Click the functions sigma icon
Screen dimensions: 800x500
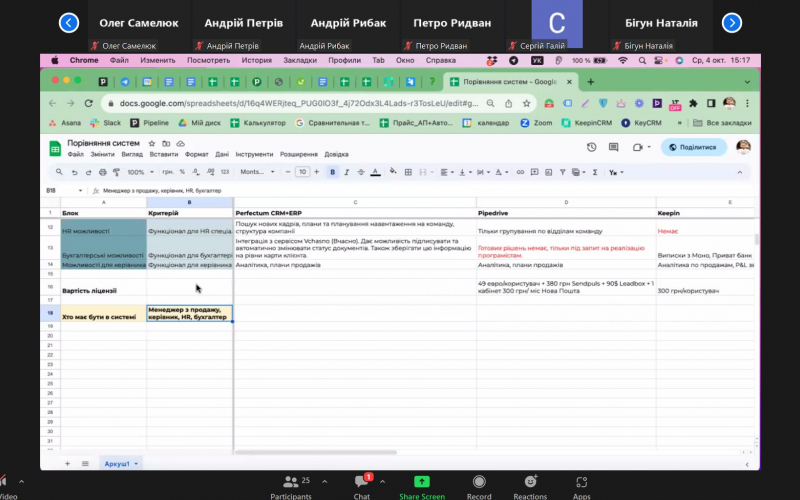coord(595,172)
